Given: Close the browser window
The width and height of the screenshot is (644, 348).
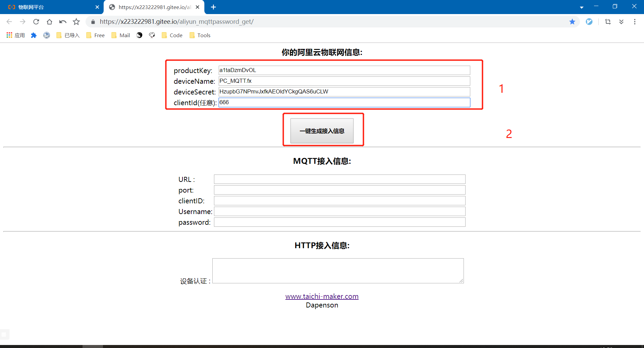Looking at the screenshot, I should [634, 6].
